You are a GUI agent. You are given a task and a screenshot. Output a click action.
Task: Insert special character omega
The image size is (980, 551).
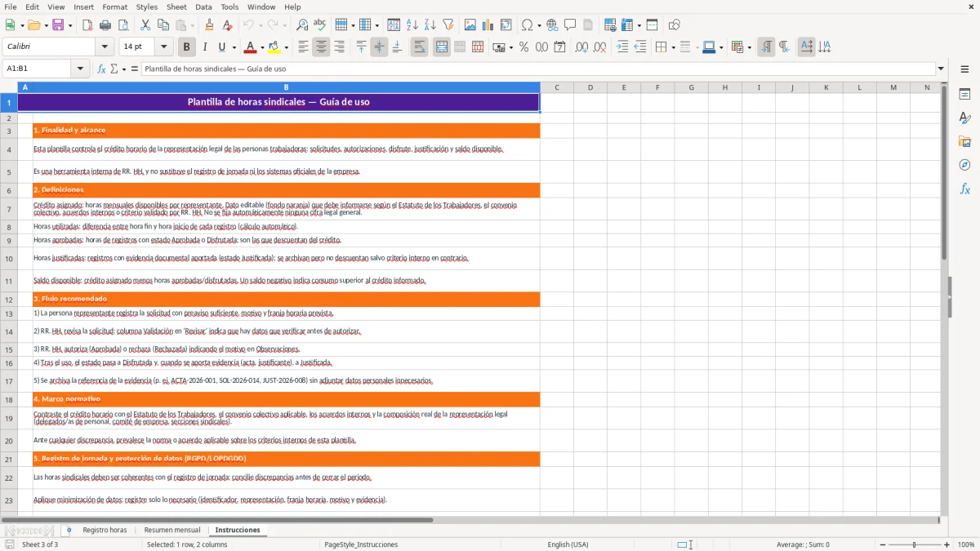tap(527, 25)
